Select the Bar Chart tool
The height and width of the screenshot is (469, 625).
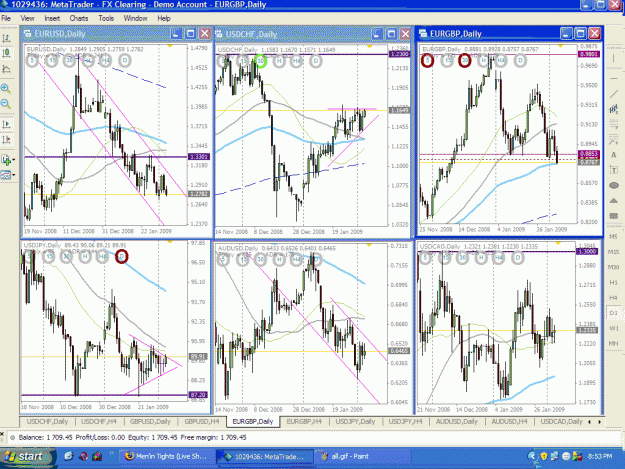pyautogui.click(x=6, y=38)
